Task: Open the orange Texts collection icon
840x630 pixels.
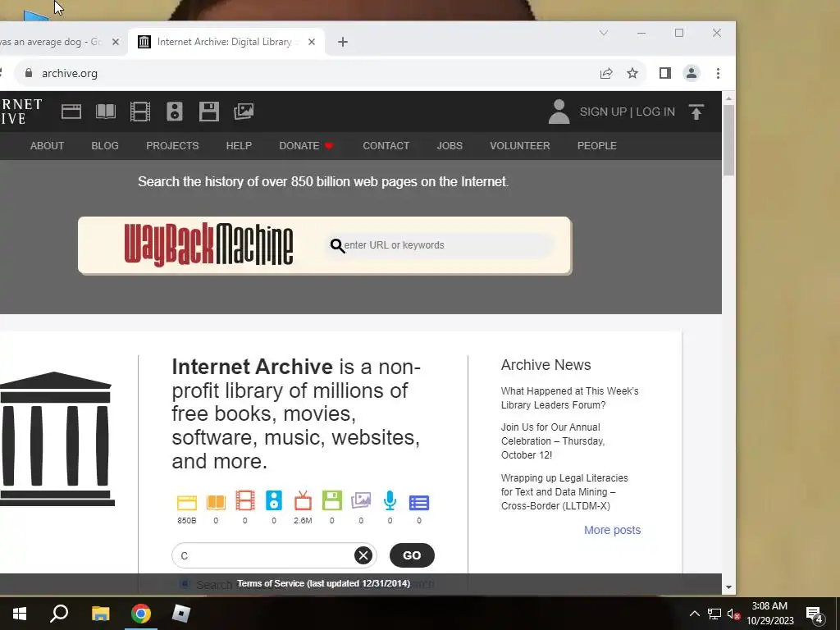Action: point(216,503)
